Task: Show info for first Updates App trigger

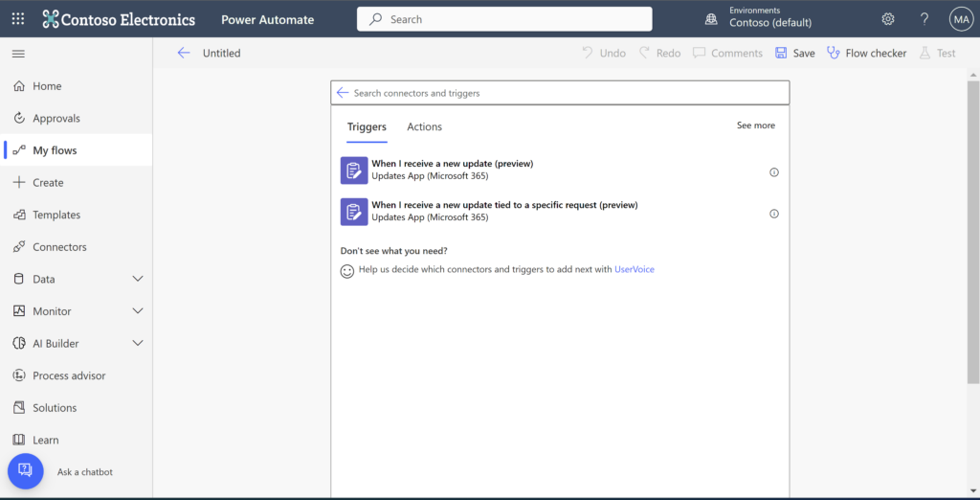Action: tap(774, 172)
